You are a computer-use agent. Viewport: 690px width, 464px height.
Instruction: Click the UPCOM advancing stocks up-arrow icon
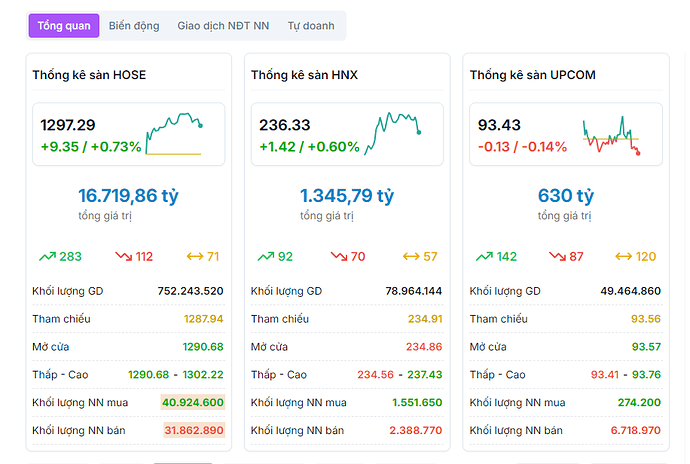(x=484, y=257)
